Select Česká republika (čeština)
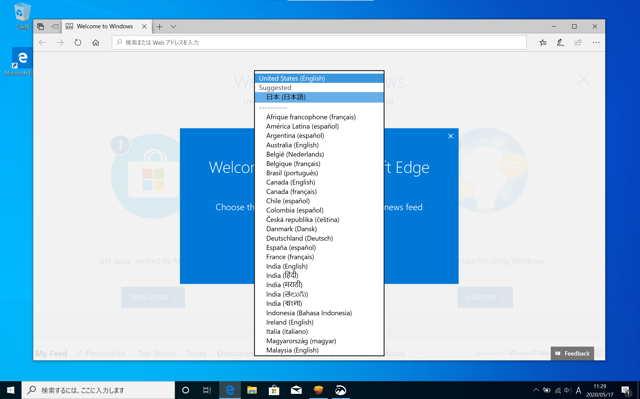Image resolution: width=640 pixels, height=399 pixels. 319,220
